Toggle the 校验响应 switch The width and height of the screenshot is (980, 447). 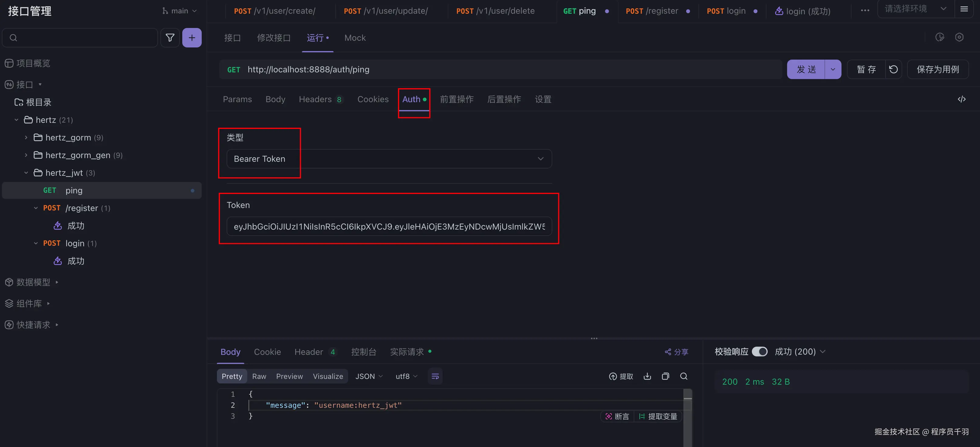(x=759, y=352)
